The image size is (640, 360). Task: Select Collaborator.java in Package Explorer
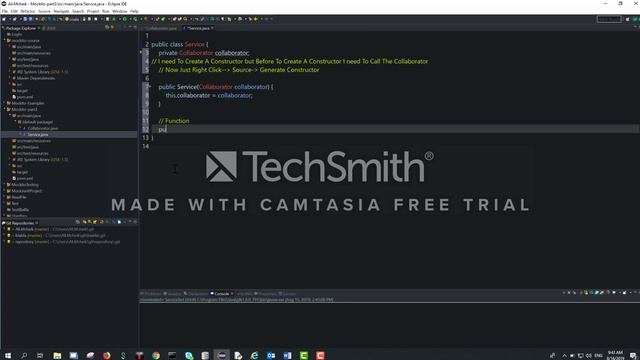pos(42,128)
